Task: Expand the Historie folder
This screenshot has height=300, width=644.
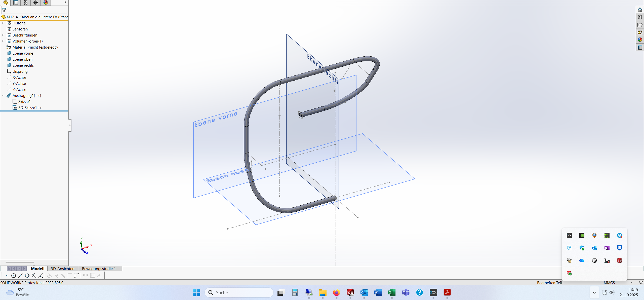Action: click(3, 23)
